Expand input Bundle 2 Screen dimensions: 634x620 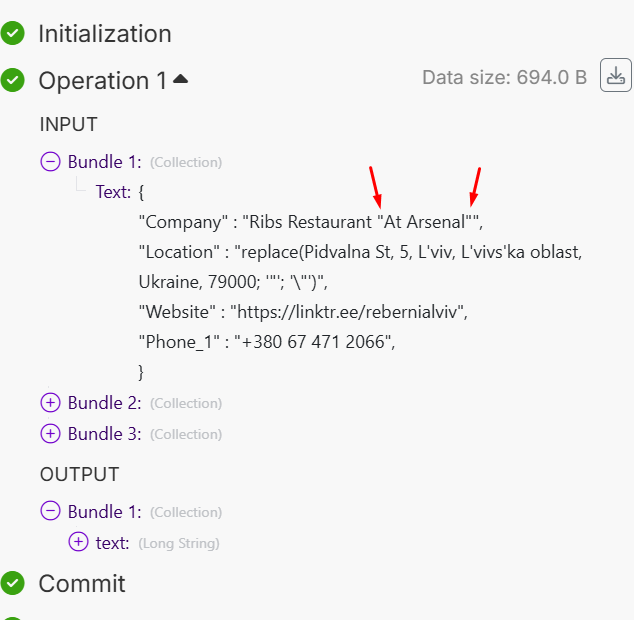coord(50,403)
